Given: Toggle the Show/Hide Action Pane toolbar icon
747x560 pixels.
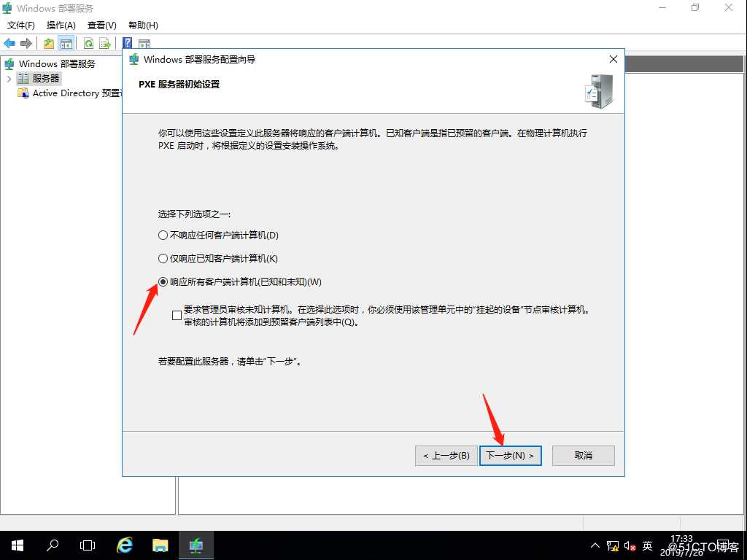Looking at the screenshot, I should pos(144,44).
